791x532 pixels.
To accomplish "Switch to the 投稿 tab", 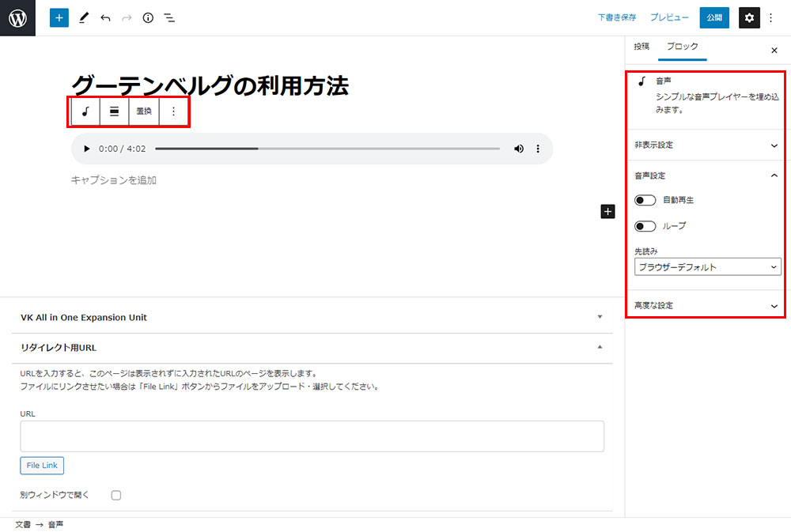I will pyautogui.click(x=642, y=47).
